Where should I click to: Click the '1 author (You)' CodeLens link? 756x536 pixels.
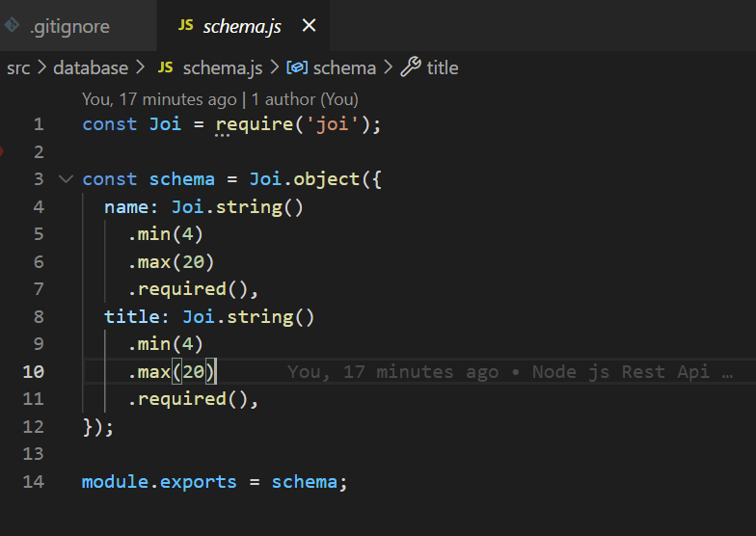pos(305,98)
